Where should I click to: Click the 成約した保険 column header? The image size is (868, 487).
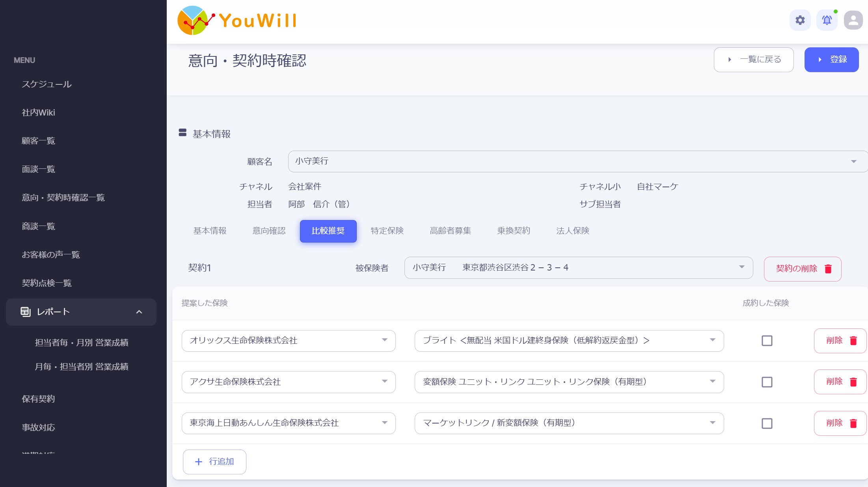click(766, 303)
